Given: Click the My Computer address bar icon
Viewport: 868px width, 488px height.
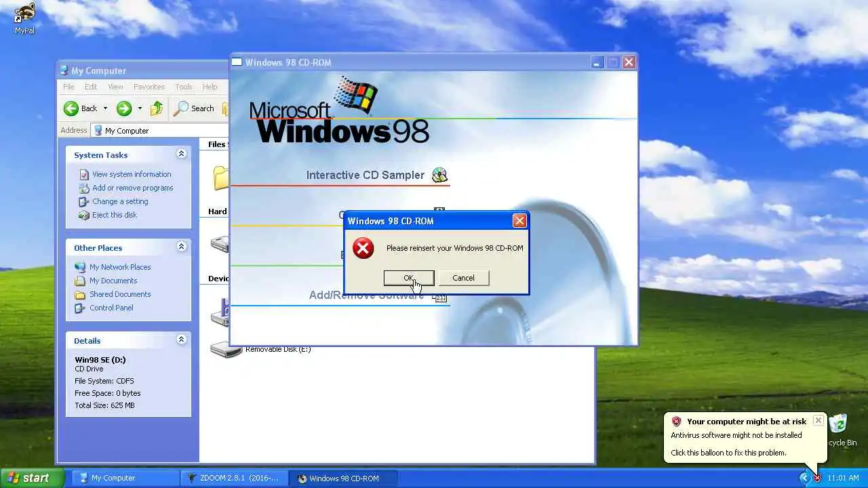Looking at the screenshot, I should point(98,131).
